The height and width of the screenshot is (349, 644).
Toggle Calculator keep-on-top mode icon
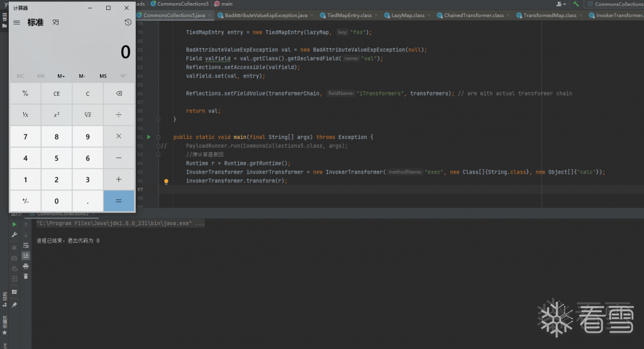[x=55, y=23]
